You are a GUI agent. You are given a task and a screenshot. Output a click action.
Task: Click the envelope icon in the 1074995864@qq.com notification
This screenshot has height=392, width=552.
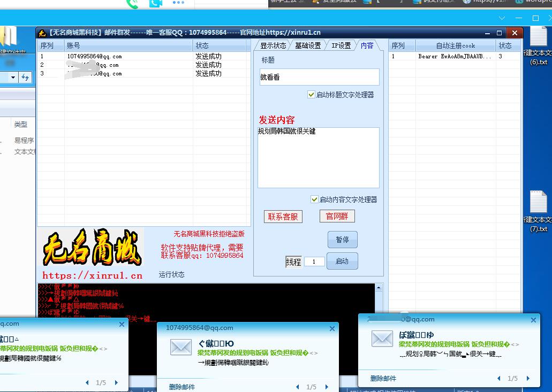click(x=180, y=348)
